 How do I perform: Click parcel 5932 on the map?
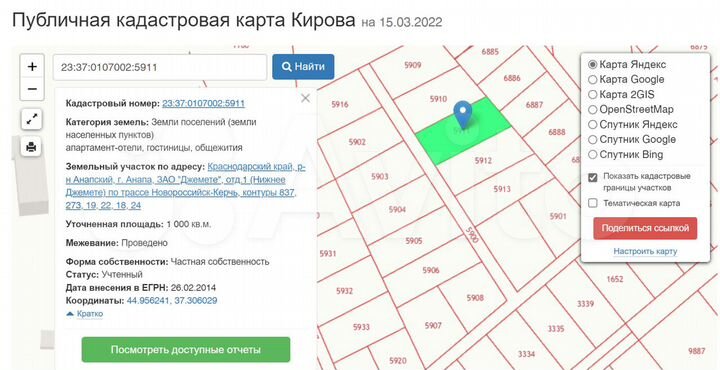pos(344,291)
